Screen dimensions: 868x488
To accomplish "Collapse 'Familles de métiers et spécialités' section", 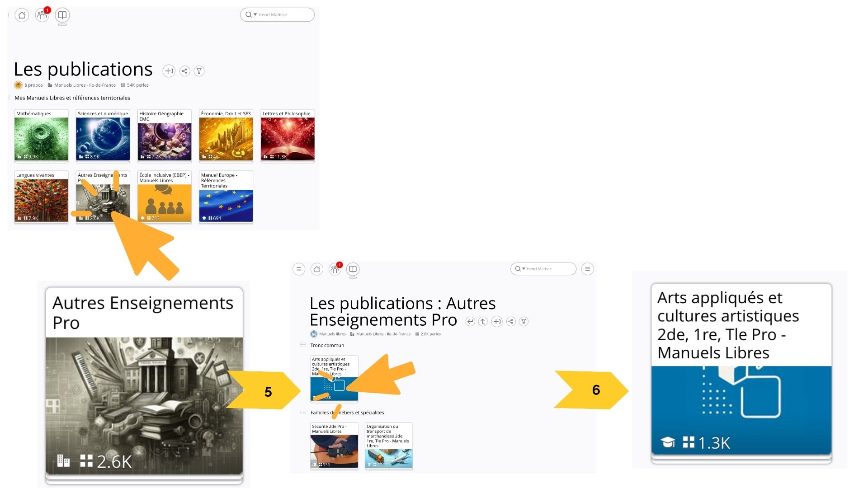I will [303, 413].
